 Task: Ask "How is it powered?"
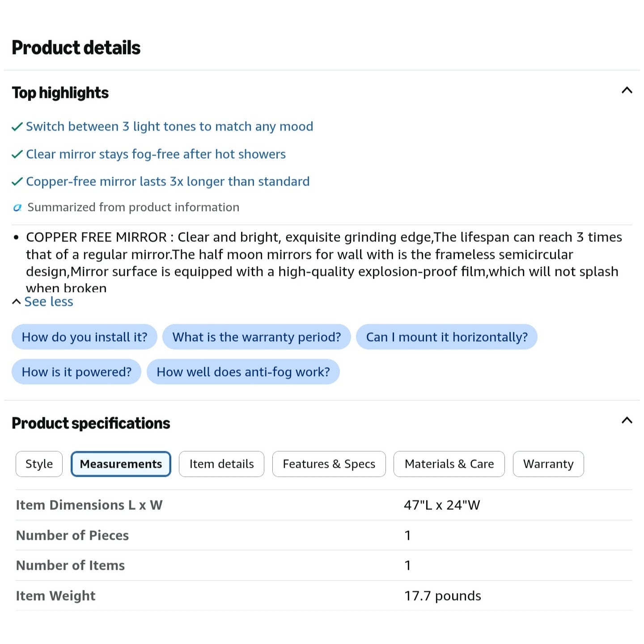(x=76, y=372)
